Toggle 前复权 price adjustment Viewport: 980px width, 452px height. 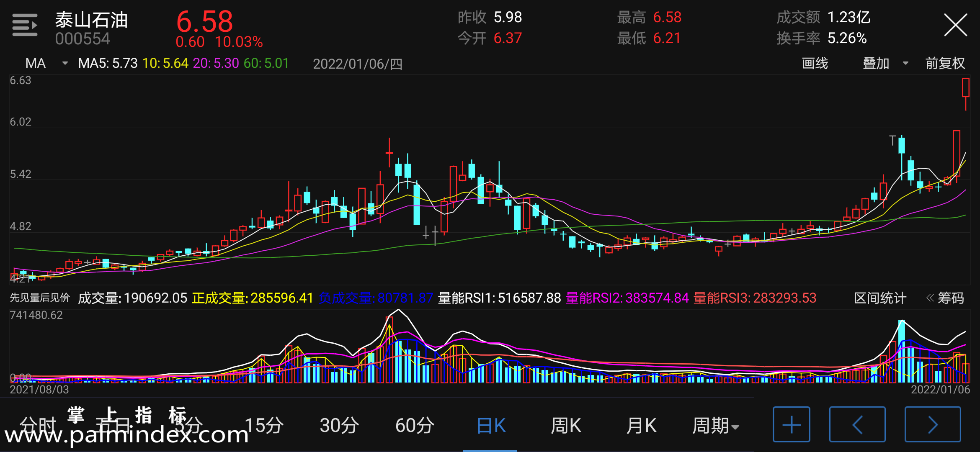[x=945, y=63]
